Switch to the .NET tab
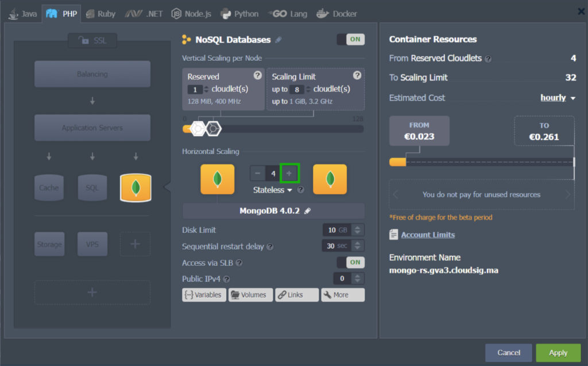 tap(144, 14)
